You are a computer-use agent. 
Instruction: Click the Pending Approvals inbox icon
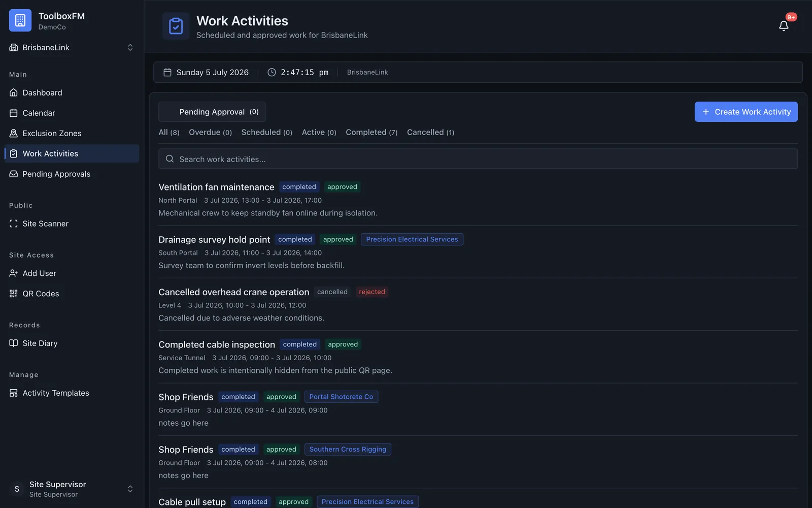pyautogui.click(x=14, y=174)
